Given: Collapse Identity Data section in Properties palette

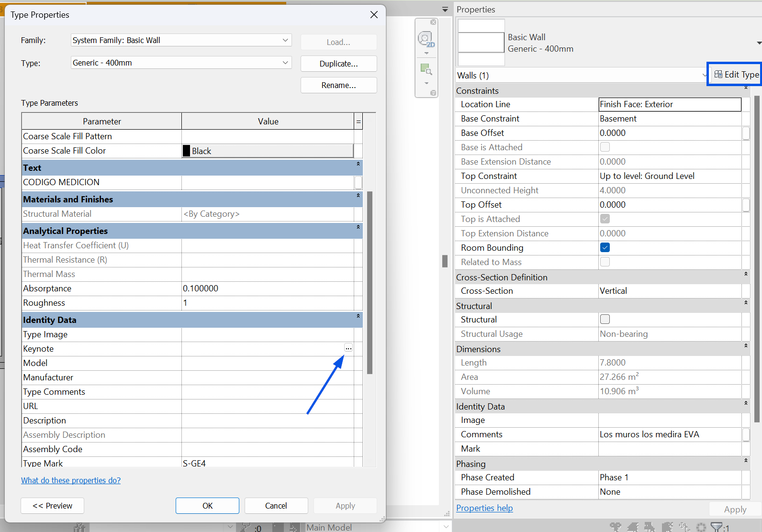Looking at the screenshot, I should pos(746,403).
